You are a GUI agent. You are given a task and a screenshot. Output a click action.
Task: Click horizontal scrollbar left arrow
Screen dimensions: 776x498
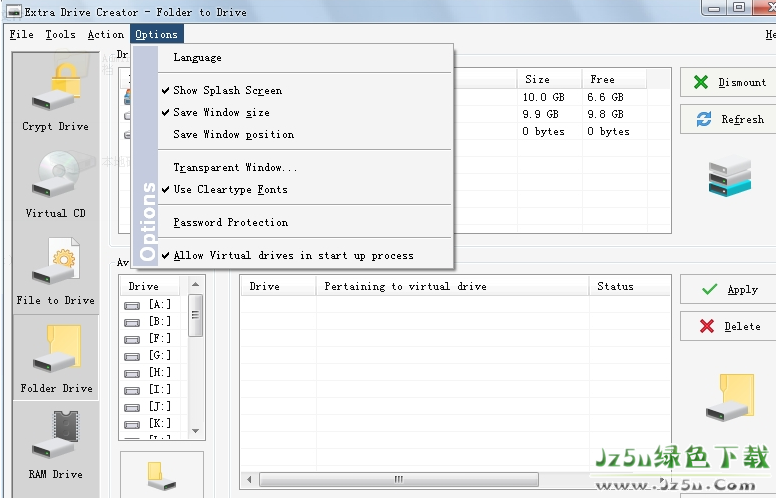point(249,479)
